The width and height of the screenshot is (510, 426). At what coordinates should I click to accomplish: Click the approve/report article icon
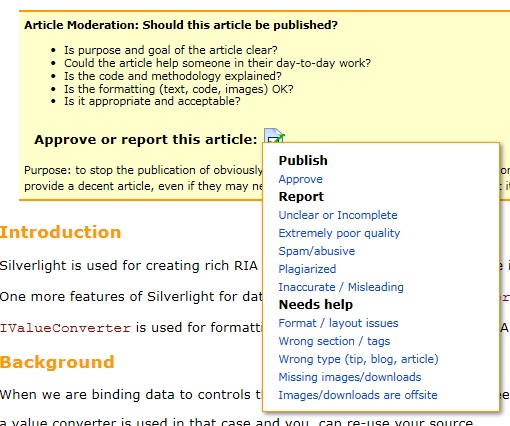pos(274,136)
